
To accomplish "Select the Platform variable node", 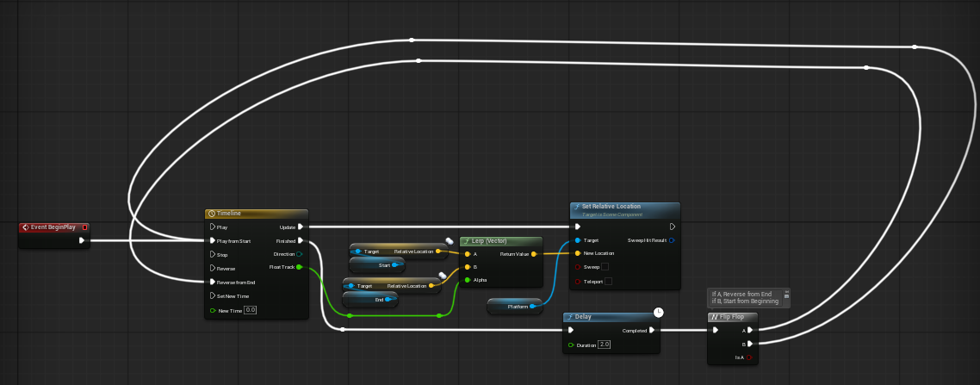I will click(514, 307).
